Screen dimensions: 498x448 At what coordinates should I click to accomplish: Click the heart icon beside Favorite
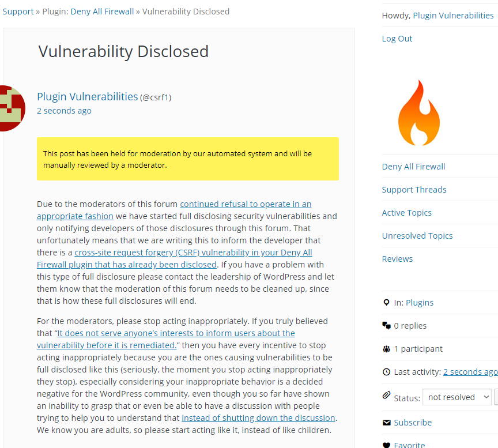click(x=387, y=445)
